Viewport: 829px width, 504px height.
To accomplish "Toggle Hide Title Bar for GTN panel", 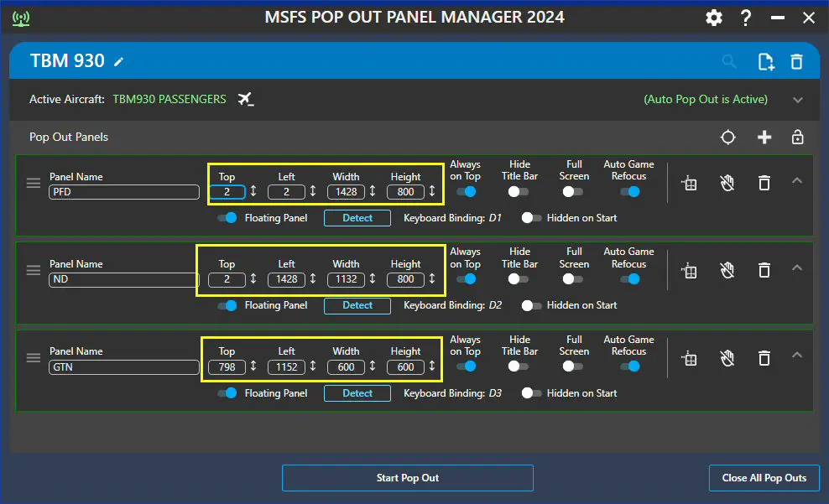I will pyautogui.click(x=519, y=366).
